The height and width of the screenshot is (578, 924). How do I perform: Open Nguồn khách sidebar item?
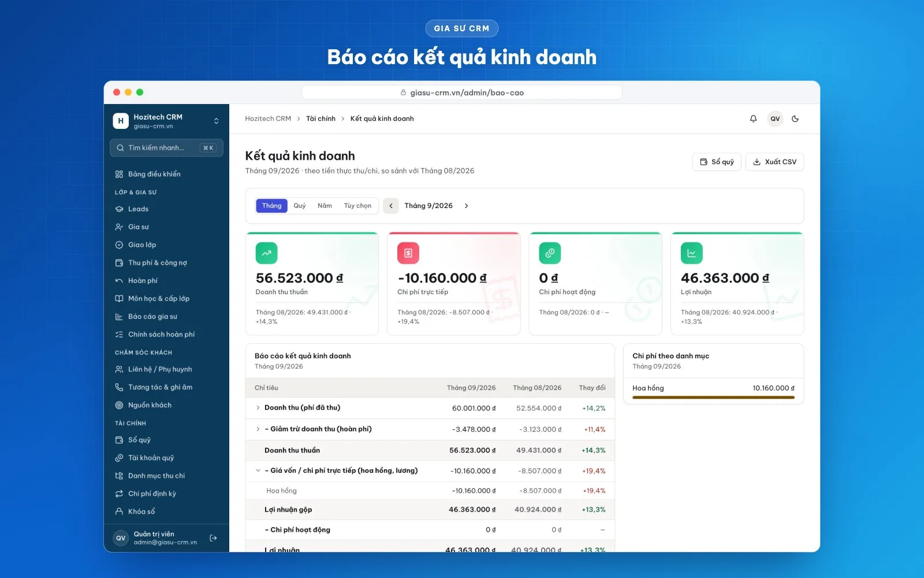coord(166,405)
